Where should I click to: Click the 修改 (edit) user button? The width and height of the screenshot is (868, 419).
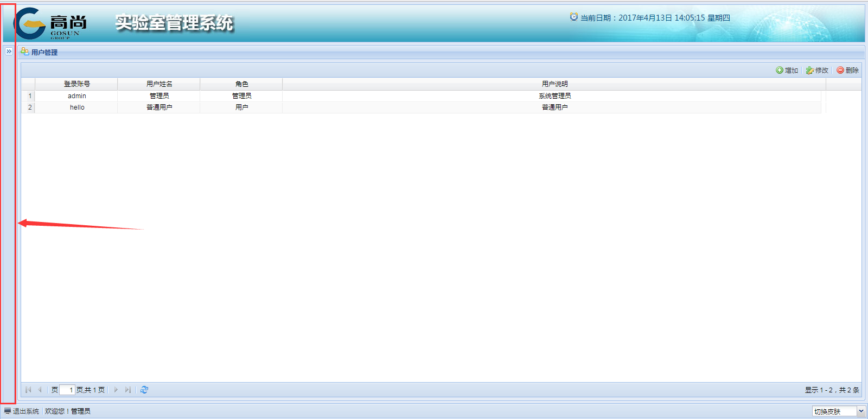817,71
